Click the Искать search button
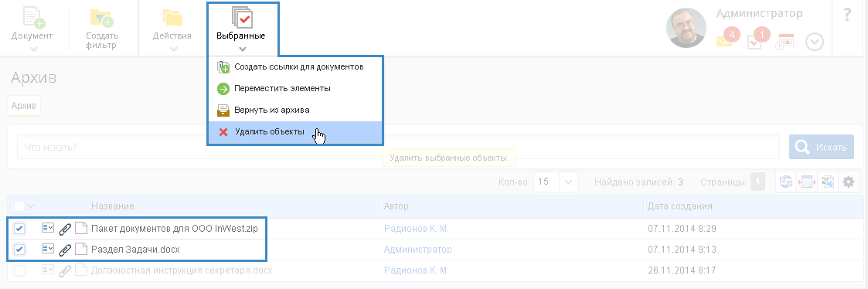Viewport: 868px width, 289px height. pyautogui.click(x=822, y=148)
